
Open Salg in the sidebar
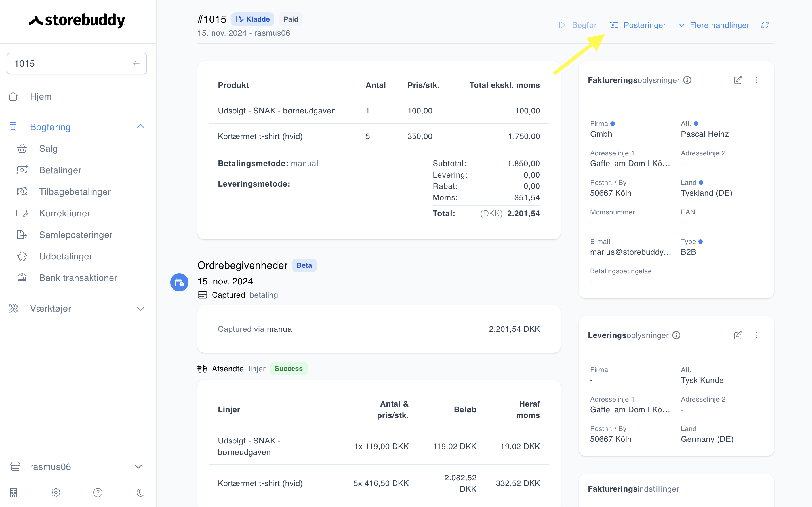48,149
